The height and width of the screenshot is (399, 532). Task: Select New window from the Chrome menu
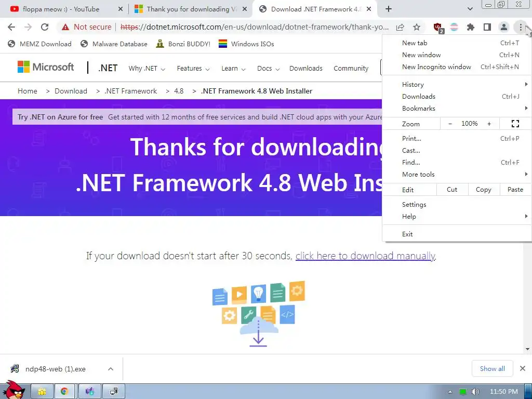(457, 55)
